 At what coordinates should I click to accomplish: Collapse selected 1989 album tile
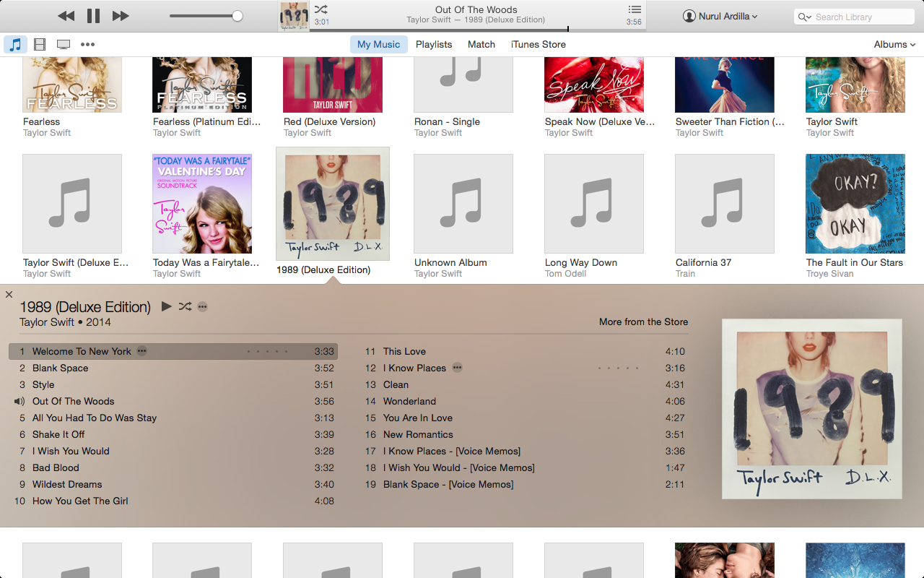click(333, 204)
